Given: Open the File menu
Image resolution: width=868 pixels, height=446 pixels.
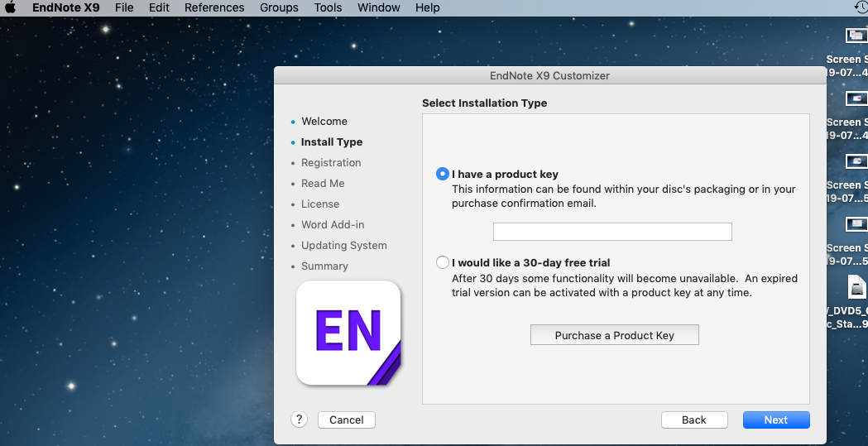Looking at the screenshot, I should coord(124,7).
